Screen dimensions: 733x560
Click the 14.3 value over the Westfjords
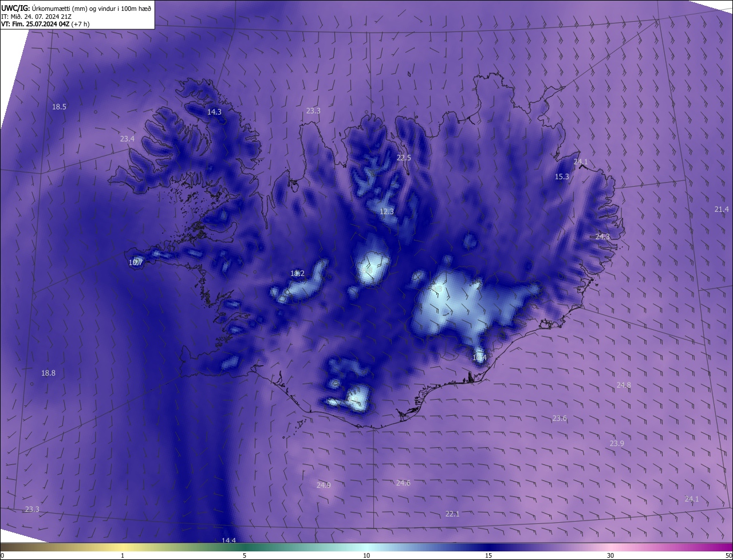(x=214, y=112)
